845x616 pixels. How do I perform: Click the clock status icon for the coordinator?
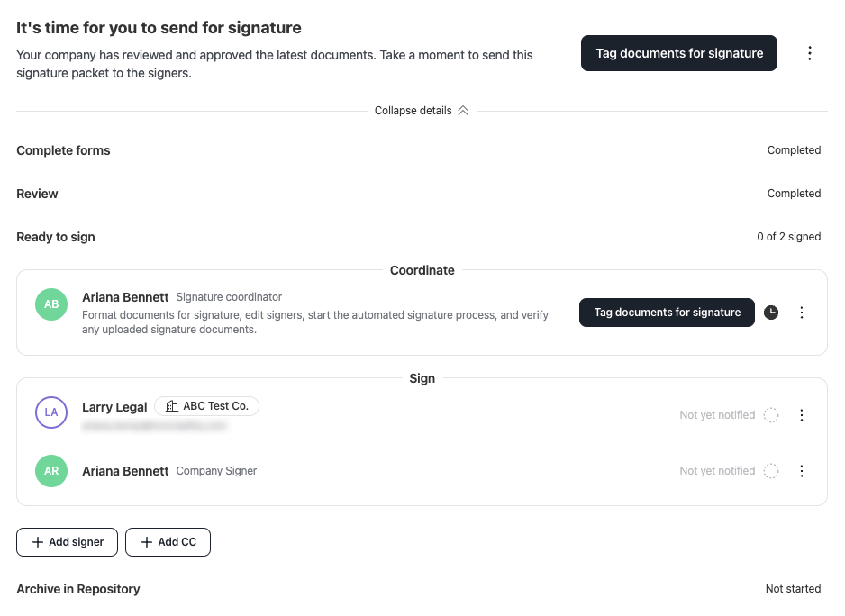[771, 313]
